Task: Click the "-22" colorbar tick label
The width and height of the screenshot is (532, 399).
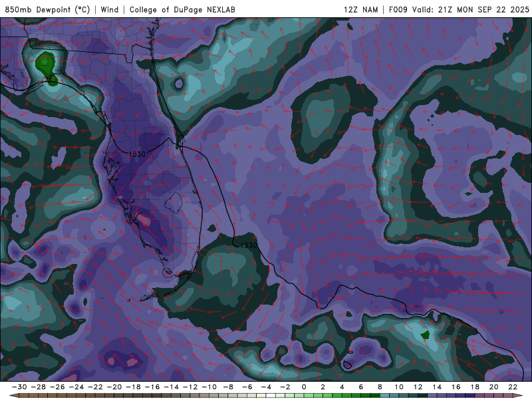Action: (x=95, y=387)
